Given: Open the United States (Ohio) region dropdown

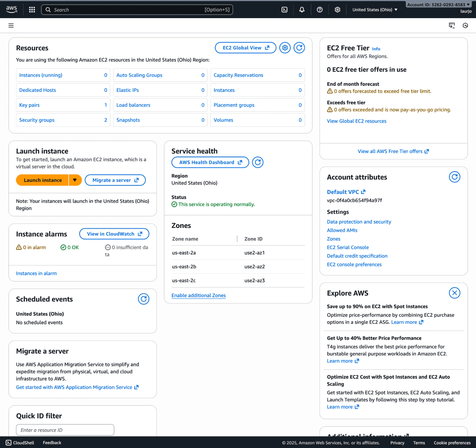Looking at the screenshot, I should [x=375, y=10].
